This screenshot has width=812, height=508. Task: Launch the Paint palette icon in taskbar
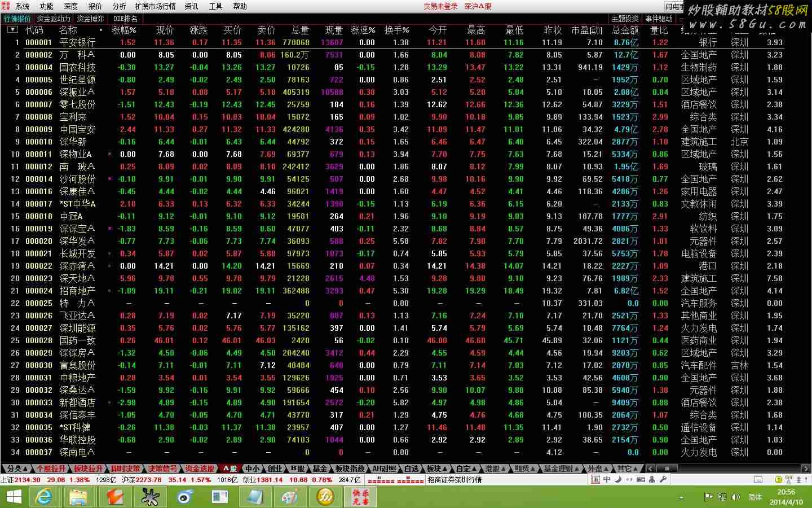pyautogui.click(x=290, y=497)
